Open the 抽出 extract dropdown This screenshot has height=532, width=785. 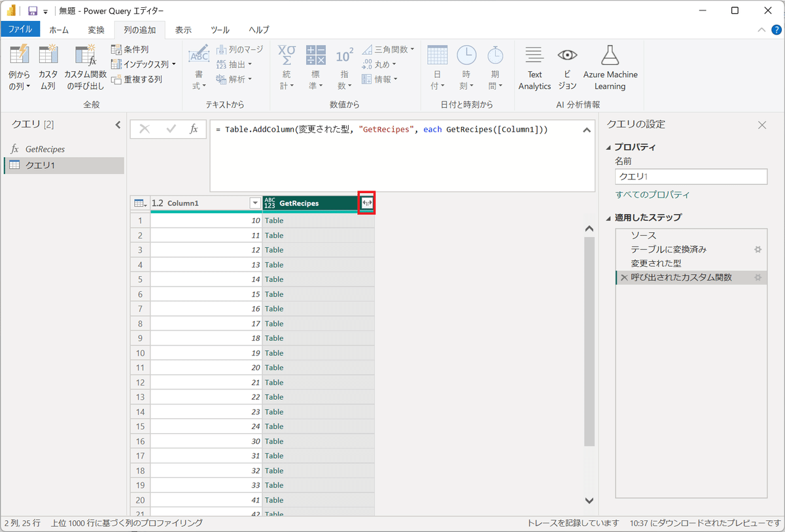(x=234, y=64)
